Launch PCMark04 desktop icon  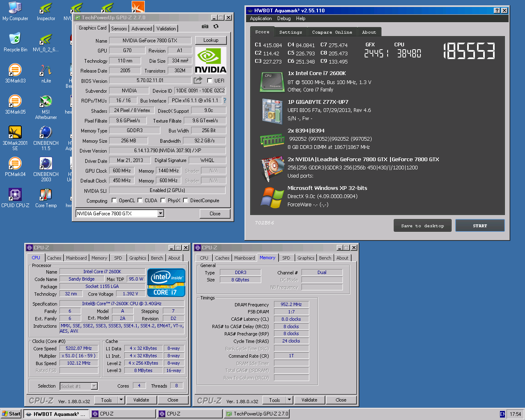click(15, 167)
